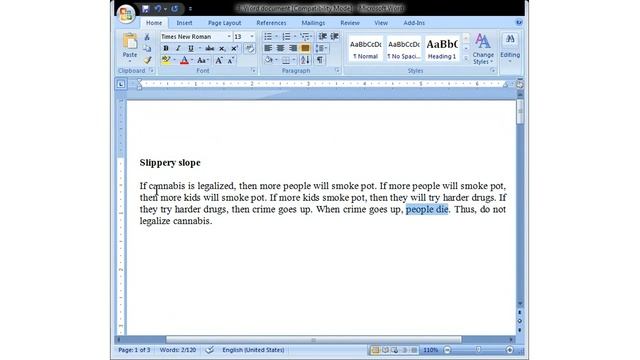Open line spacing dropdown
Image resolution: width=640 pixels, height=360 pixels.
pyautogui.click(x=322, y=49)
